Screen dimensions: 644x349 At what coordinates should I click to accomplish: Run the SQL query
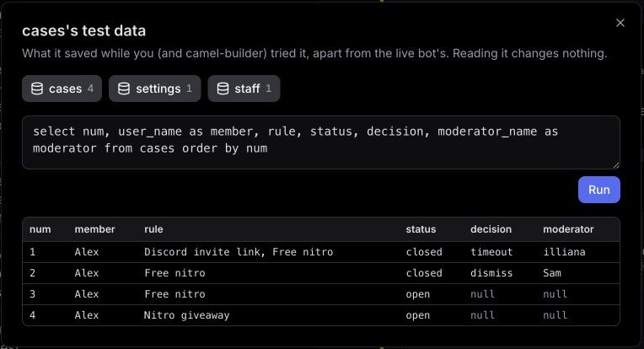point(598,190)
